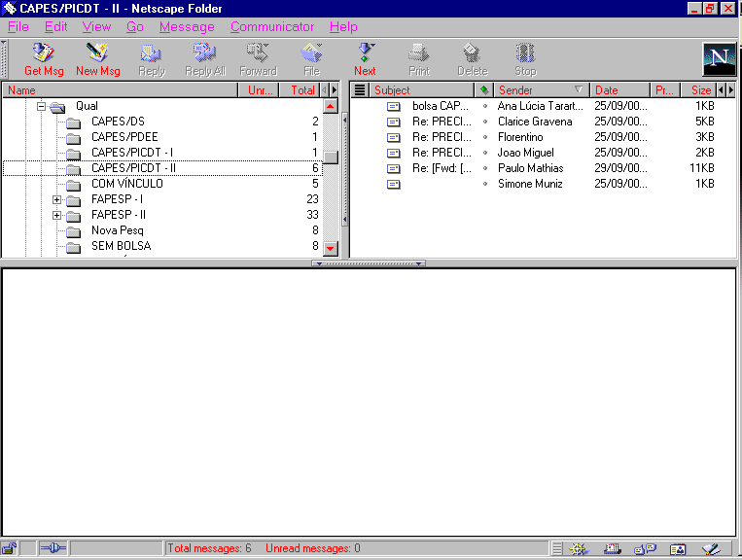The height and width of the screenshot is (560, 742).
Task: Select the CAPES/PDEE folder
Action: (124, 137)
